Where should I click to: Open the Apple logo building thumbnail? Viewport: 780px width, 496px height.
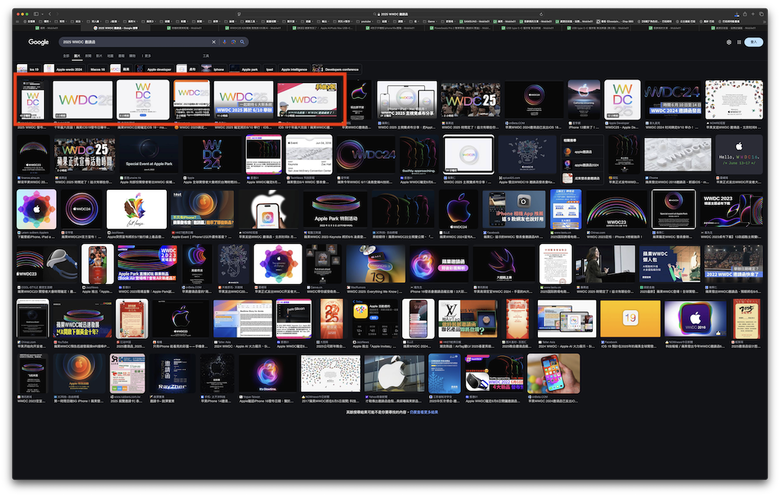(394, 374)
